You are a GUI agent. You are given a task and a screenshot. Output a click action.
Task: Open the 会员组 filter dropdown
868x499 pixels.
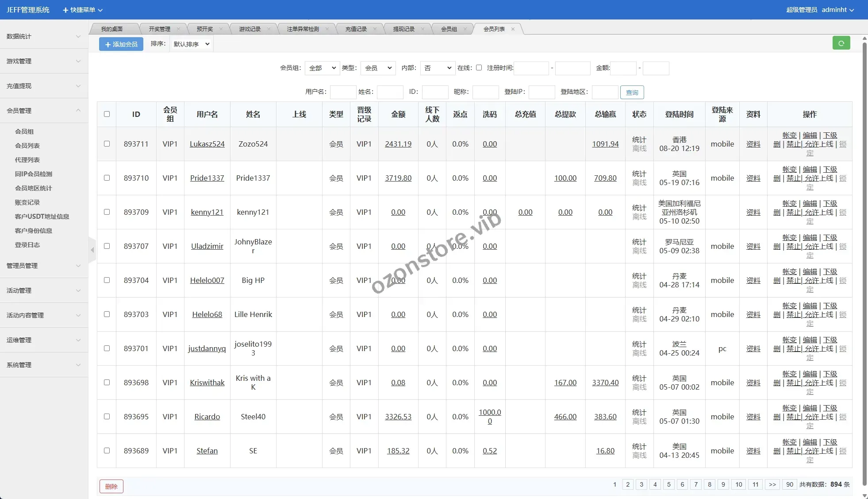click(x=322, y=68)
